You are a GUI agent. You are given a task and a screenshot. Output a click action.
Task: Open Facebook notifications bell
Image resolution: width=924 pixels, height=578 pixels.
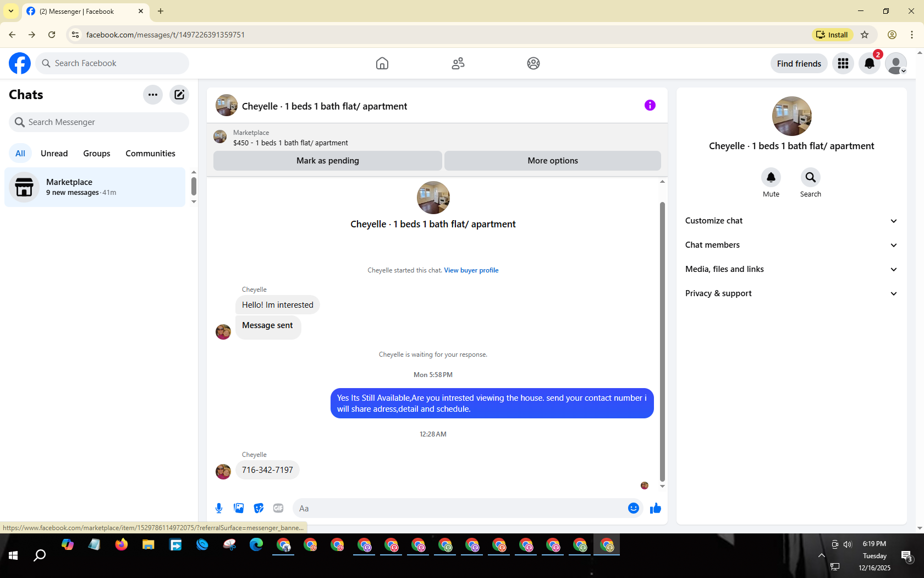[870, 63]
